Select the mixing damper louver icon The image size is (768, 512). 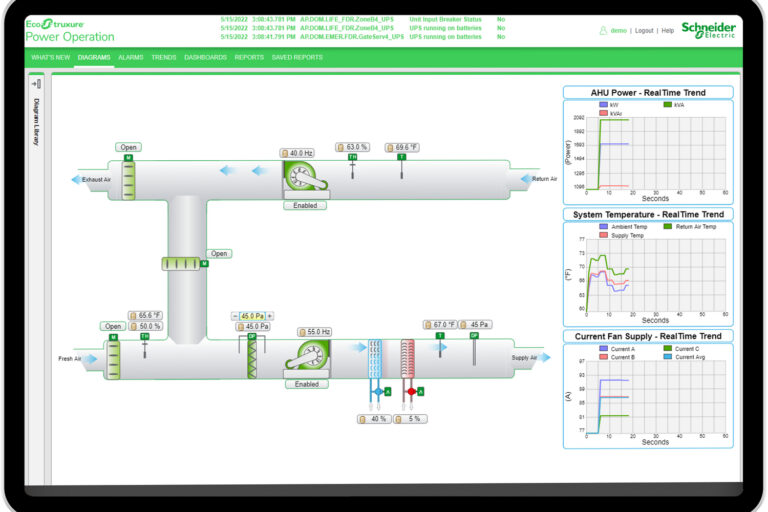click(181, 264)
